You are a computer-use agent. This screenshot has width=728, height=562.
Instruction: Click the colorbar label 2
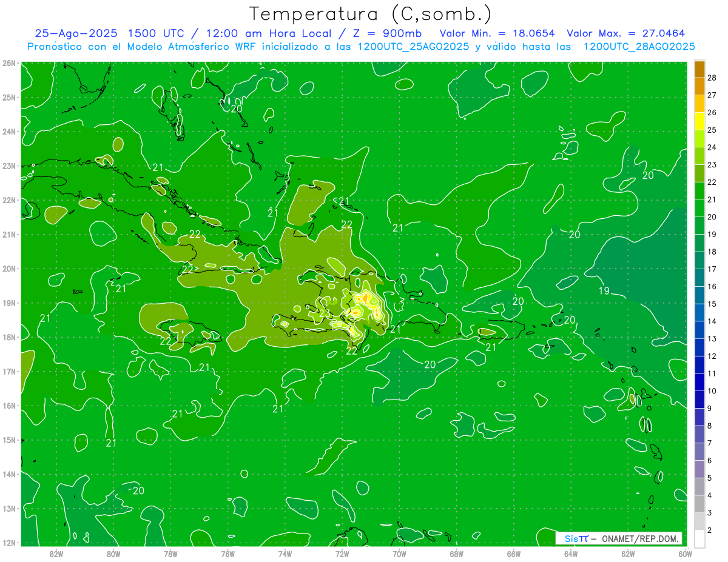(710, 530)
